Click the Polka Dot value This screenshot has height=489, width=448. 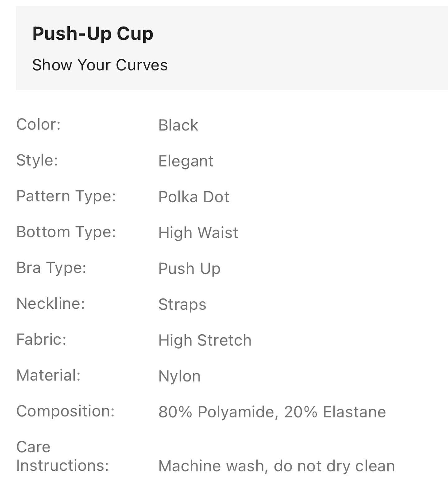coord(194,197)
